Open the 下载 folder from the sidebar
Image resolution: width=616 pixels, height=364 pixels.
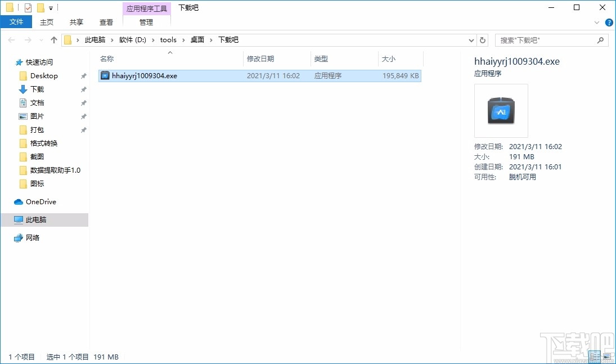pyautogui.click(x=35, y=89)
